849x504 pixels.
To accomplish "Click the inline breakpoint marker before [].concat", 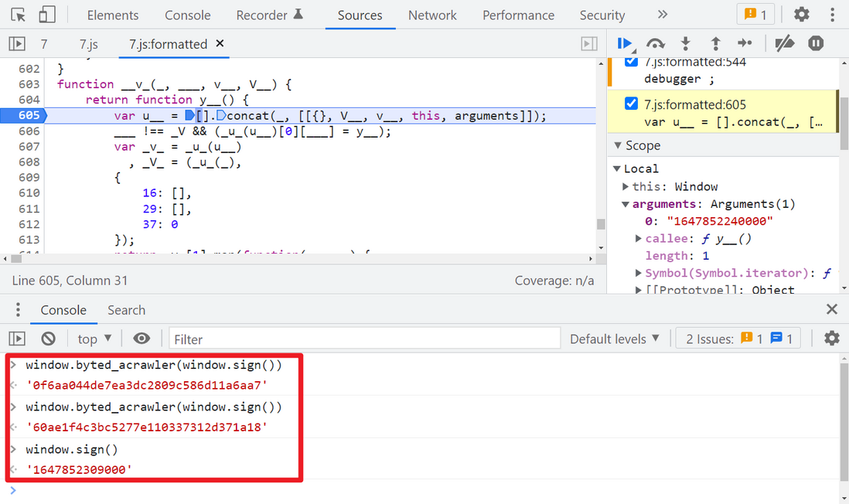I will pos(189,115).
